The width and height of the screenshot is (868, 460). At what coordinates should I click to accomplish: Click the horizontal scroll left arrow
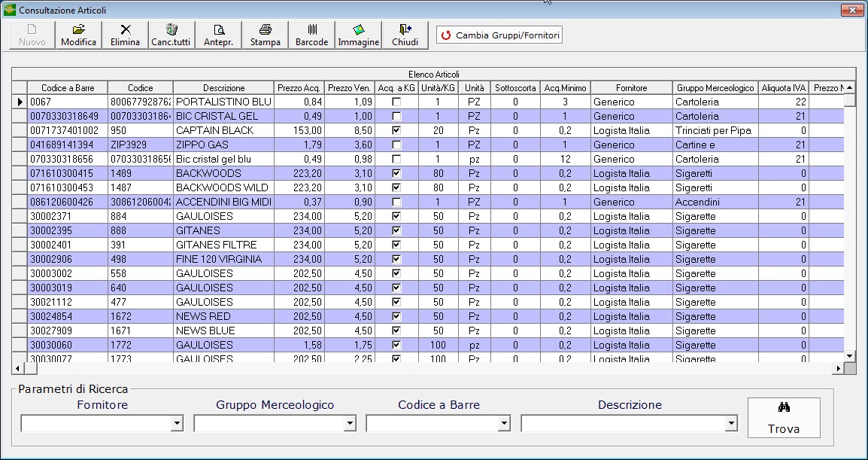coord(18,368)
